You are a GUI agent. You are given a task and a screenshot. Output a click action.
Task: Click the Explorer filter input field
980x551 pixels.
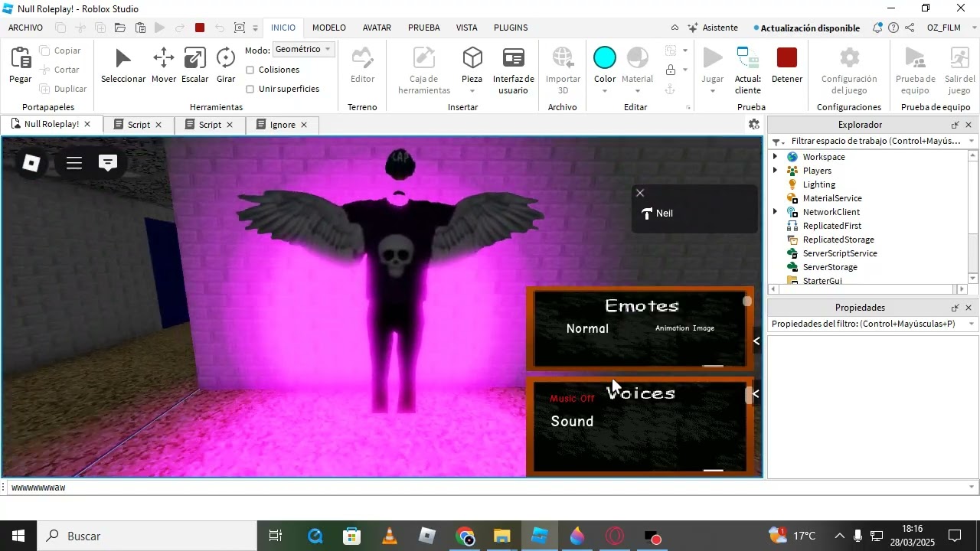(875, 141)
